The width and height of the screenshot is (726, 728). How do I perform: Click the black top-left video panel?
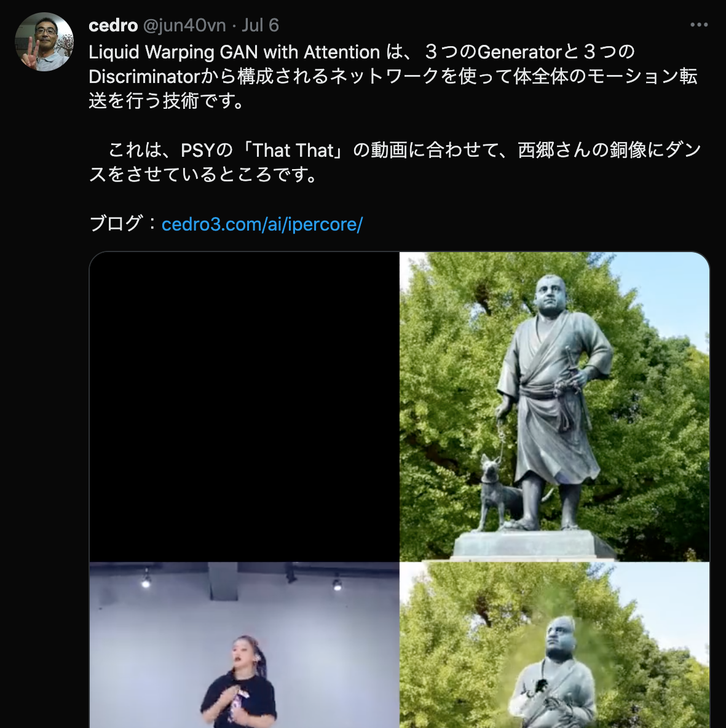coord(244,406)
